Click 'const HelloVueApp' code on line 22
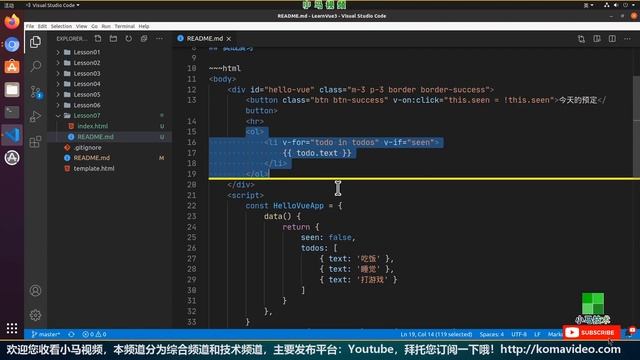This screenshot has width=640, height=360. [284, 206]
